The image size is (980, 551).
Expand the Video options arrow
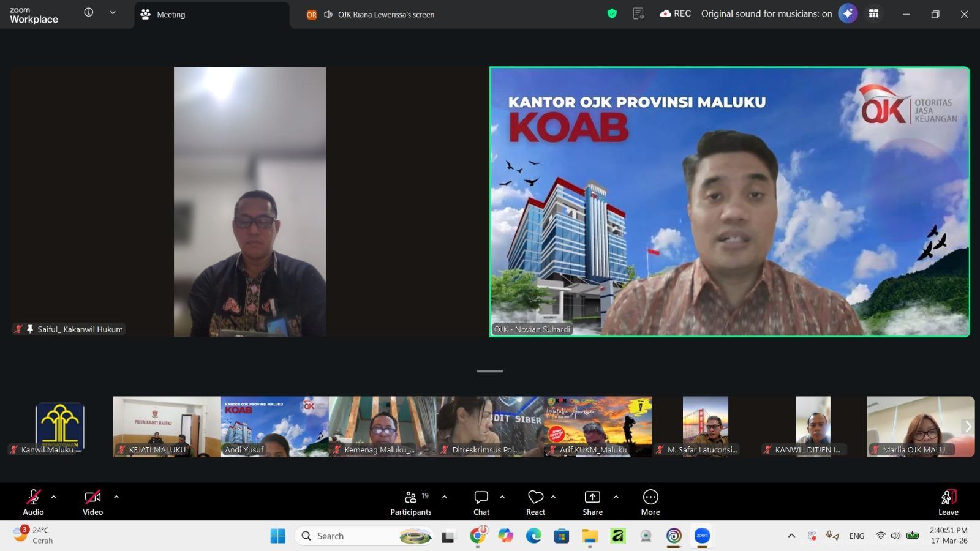tap(116, 497)
